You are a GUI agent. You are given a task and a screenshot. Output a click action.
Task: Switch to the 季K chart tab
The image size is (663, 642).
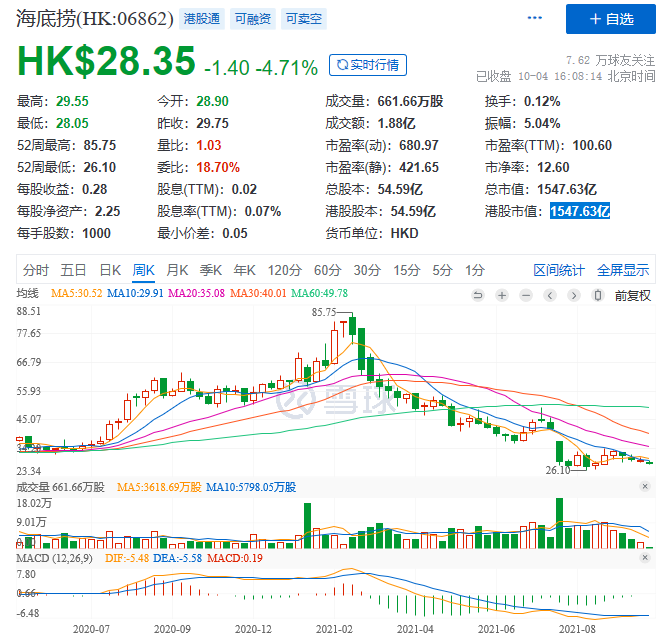[x=211, y=270]
